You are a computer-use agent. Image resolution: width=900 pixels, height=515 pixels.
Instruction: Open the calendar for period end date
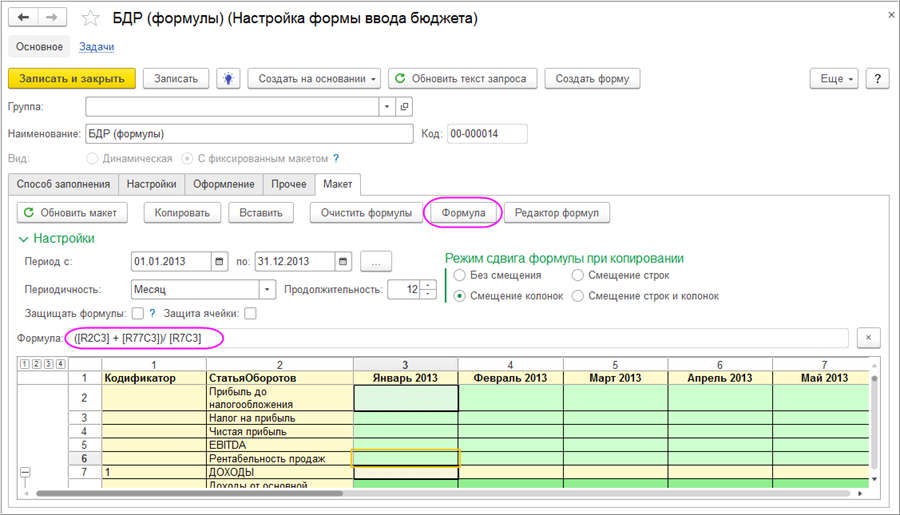click(343, 262)
